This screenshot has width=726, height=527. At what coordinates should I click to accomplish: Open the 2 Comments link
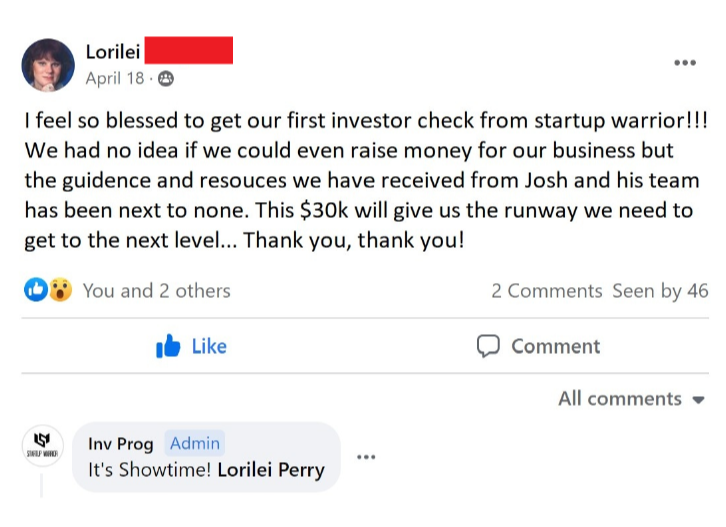click(546, 290)
